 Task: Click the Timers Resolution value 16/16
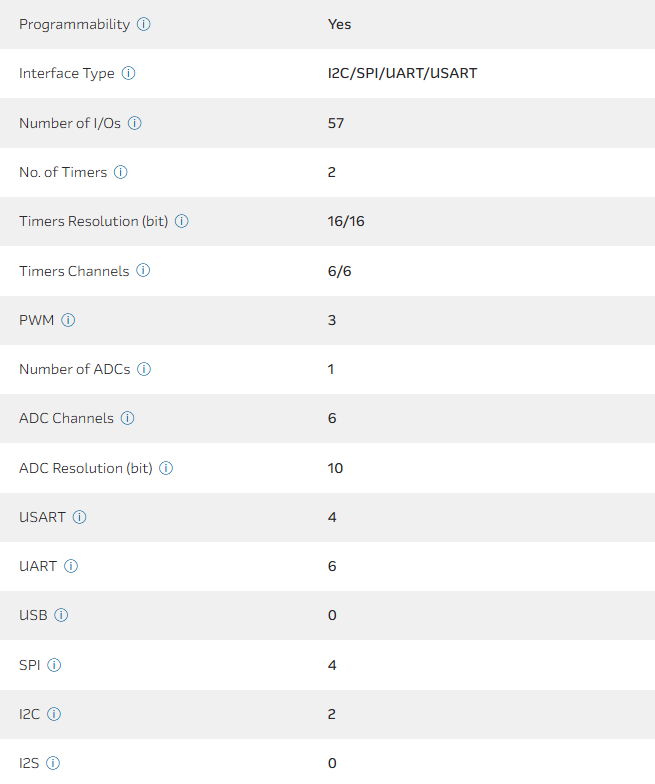click(x=346, y=221)
